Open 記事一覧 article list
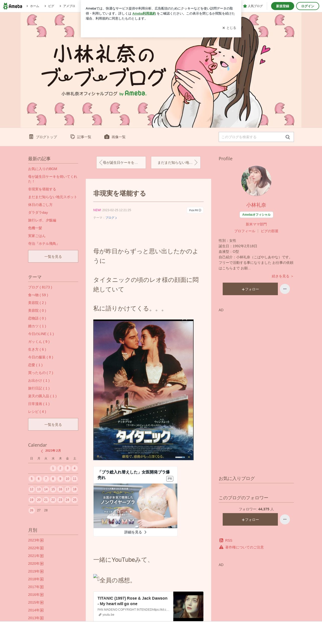The image size is (322, 644). coord(81,137)
